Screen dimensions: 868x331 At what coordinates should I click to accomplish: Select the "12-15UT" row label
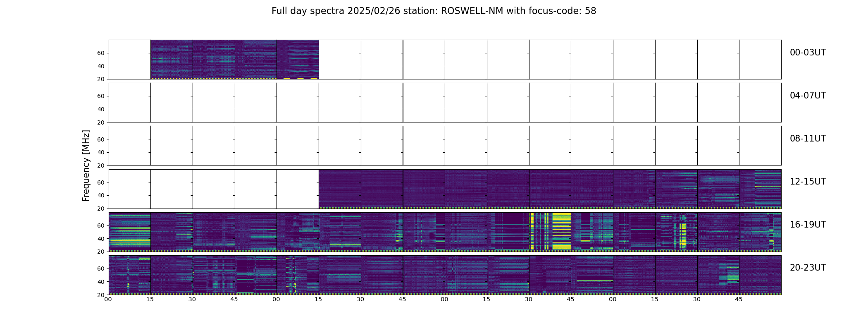pyautogui.click(x=808, y=182)
